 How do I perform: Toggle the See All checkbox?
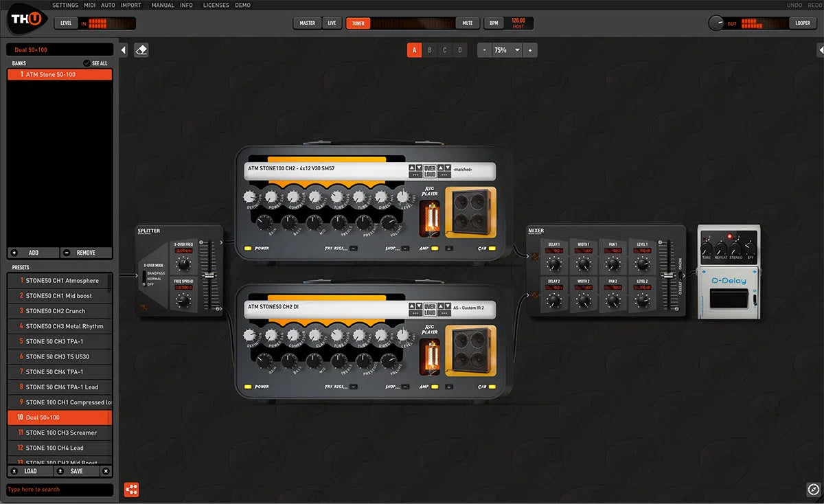tap(87, 63)
